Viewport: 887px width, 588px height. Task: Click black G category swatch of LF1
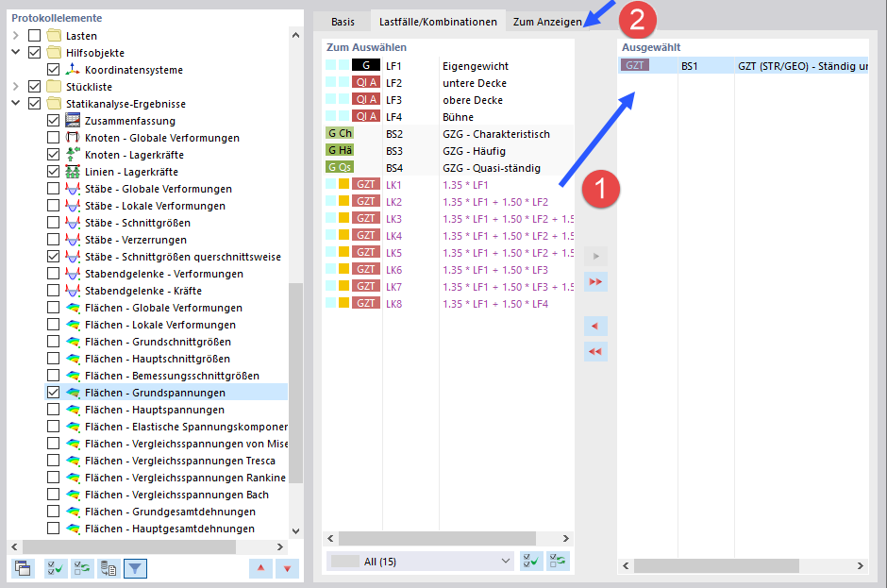365,65
